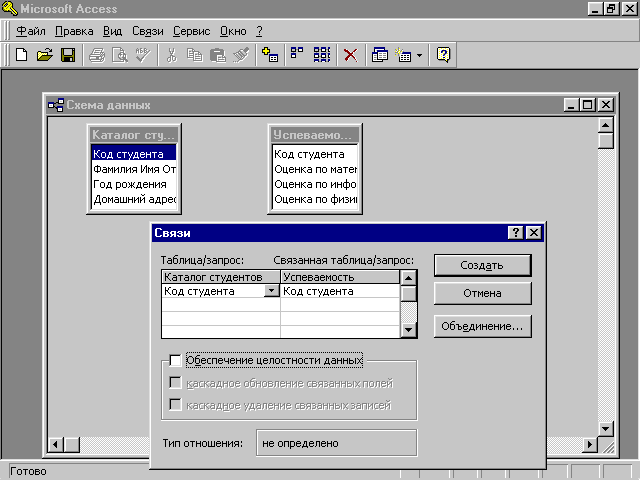Click the Схема данных window icon
Viewport: 640px width, 480px height.
(x=56, y=105)
